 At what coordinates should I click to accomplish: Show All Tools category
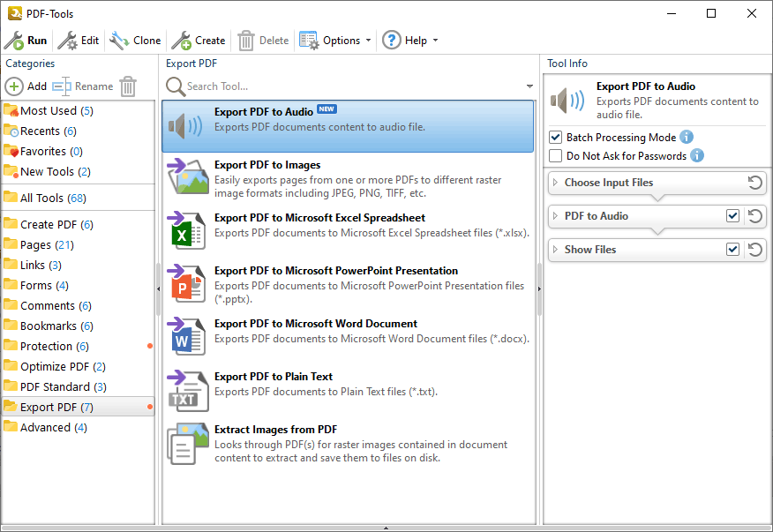[x=78, y=198]
